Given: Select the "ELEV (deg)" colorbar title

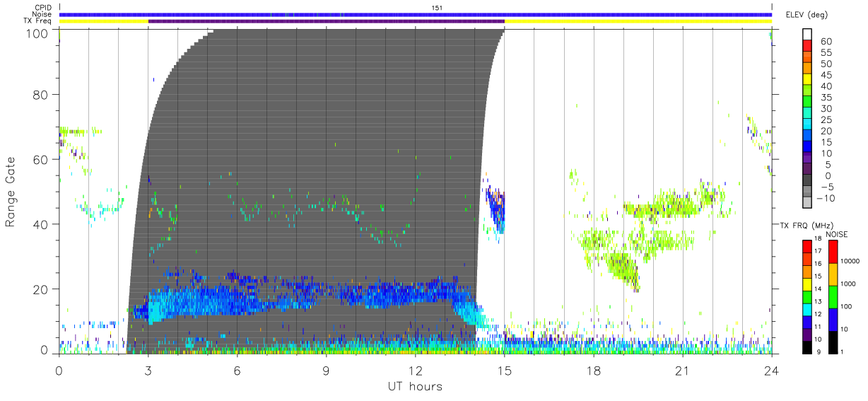Looking at the screenshot, I should point(808,14).
